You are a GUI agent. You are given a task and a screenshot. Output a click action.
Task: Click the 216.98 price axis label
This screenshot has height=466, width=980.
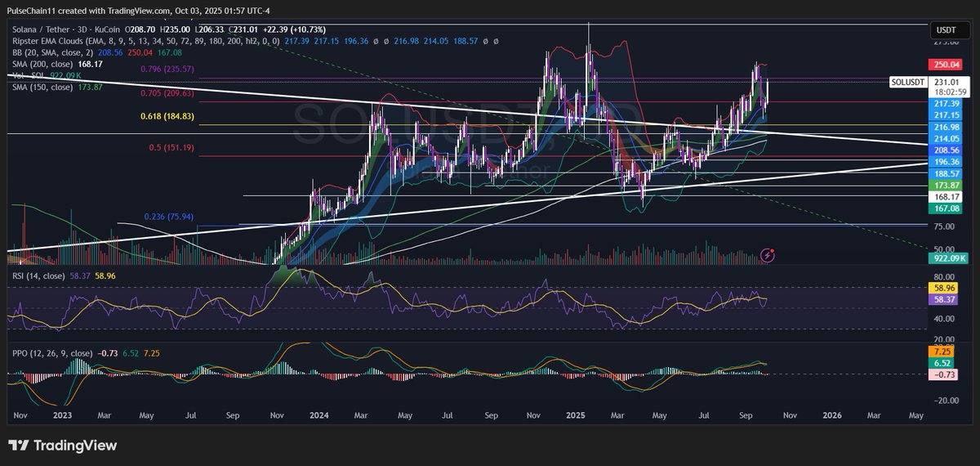click(946, 128)
